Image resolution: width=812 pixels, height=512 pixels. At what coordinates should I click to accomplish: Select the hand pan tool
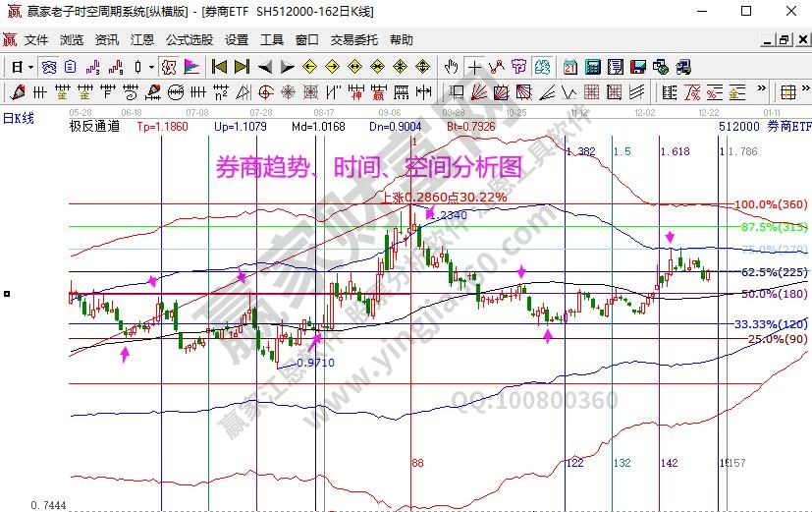(x=452, y=67)
